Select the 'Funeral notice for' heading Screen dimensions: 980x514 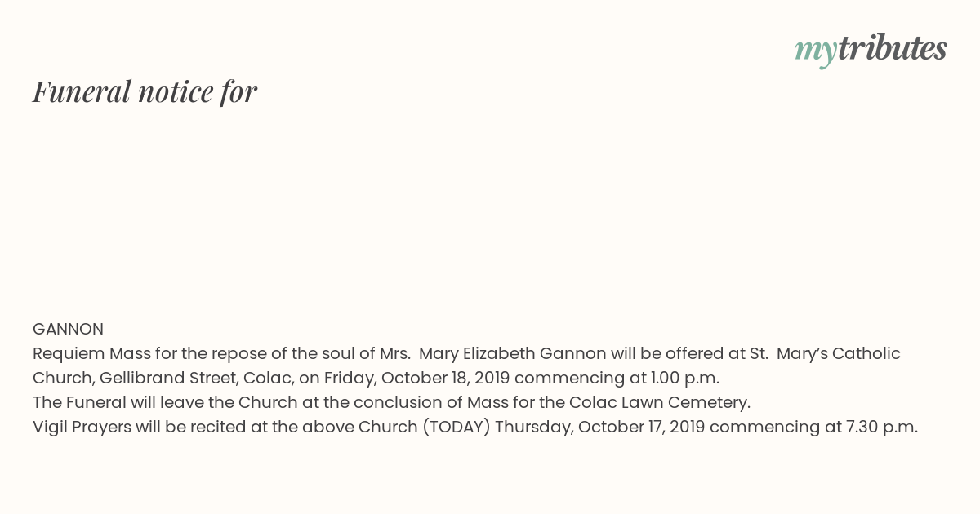pyautogui.click(x=145, y=91)
